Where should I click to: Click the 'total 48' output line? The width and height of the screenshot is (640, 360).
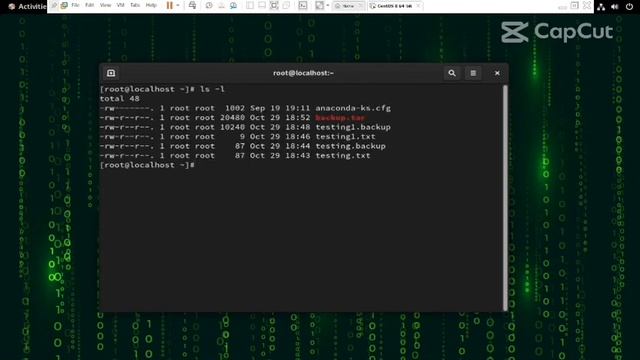[x=120, y=98]
